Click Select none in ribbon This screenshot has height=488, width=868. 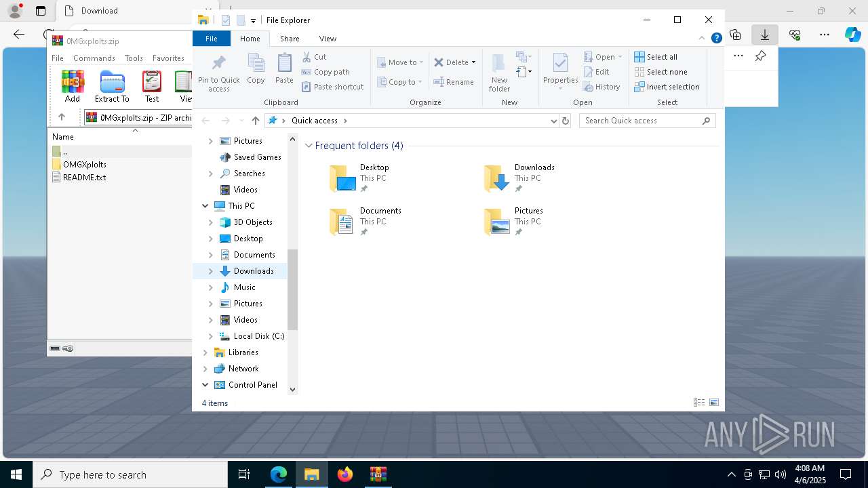point(660,72)
